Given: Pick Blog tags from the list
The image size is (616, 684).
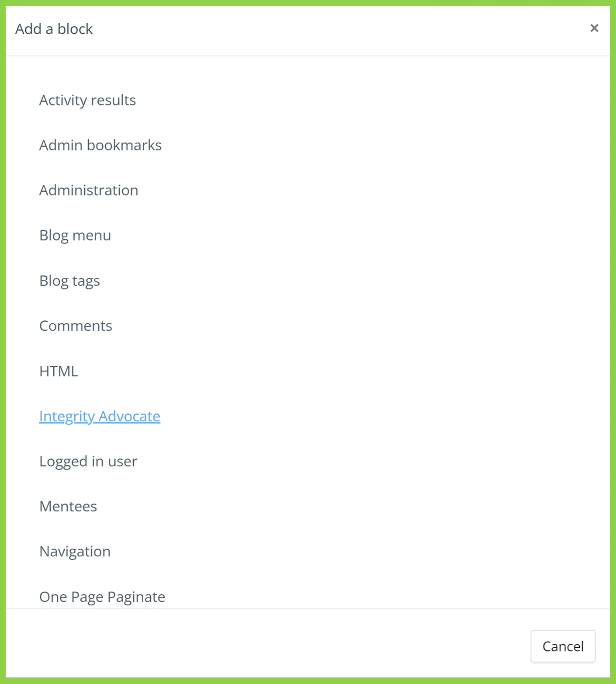Looking at the screenshot, I should point(69,281).
